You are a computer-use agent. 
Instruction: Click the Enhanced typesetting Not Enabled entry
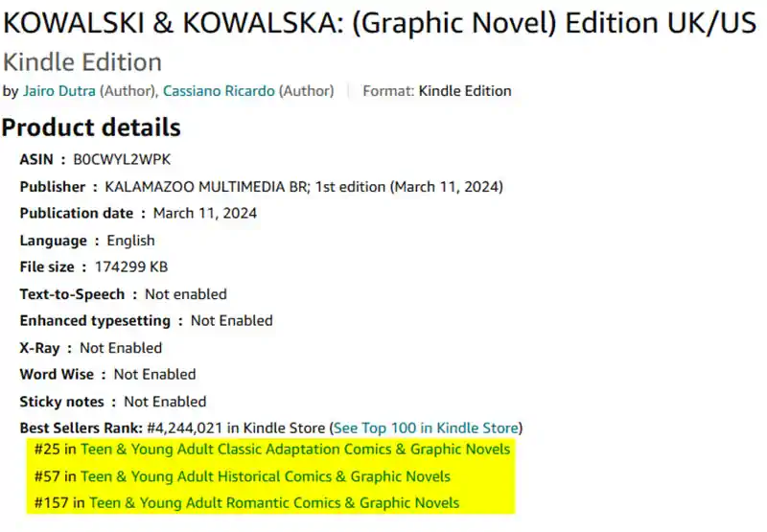click(147, 321)
